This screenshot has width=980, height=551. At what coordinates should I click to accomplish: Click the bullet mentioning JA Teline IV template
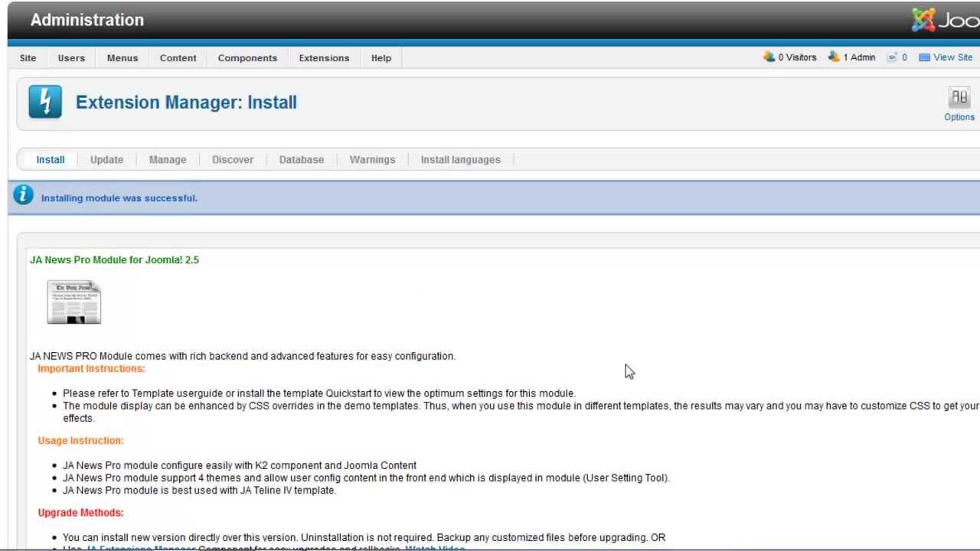point(200,490)
